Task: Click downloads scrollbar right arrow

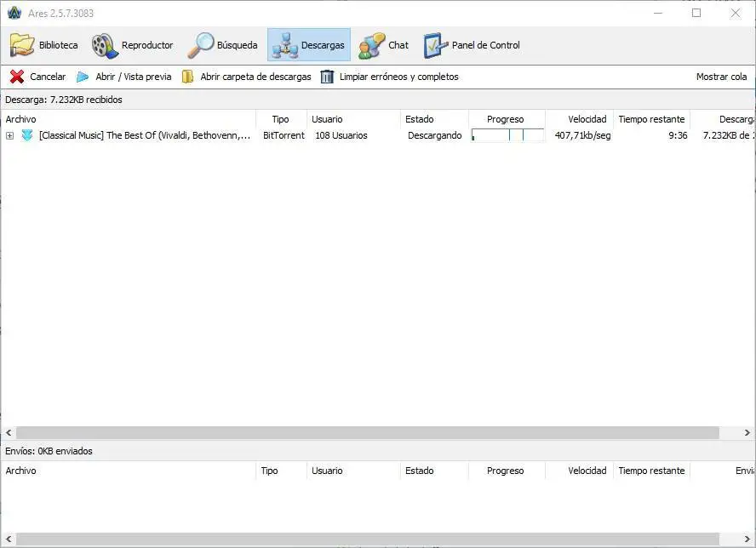Action: [747, 432]
